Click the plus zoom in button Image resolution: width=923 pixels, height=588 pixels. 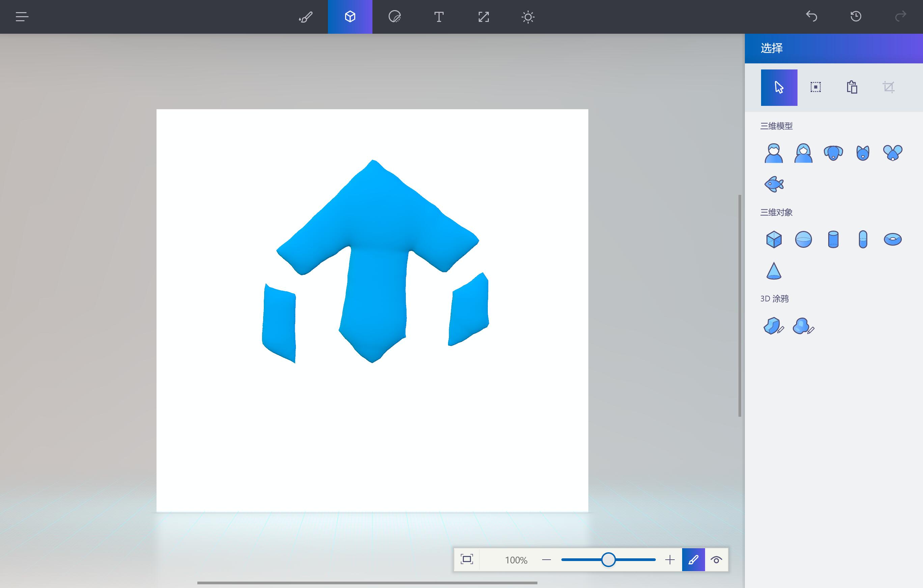pos(670,560)
